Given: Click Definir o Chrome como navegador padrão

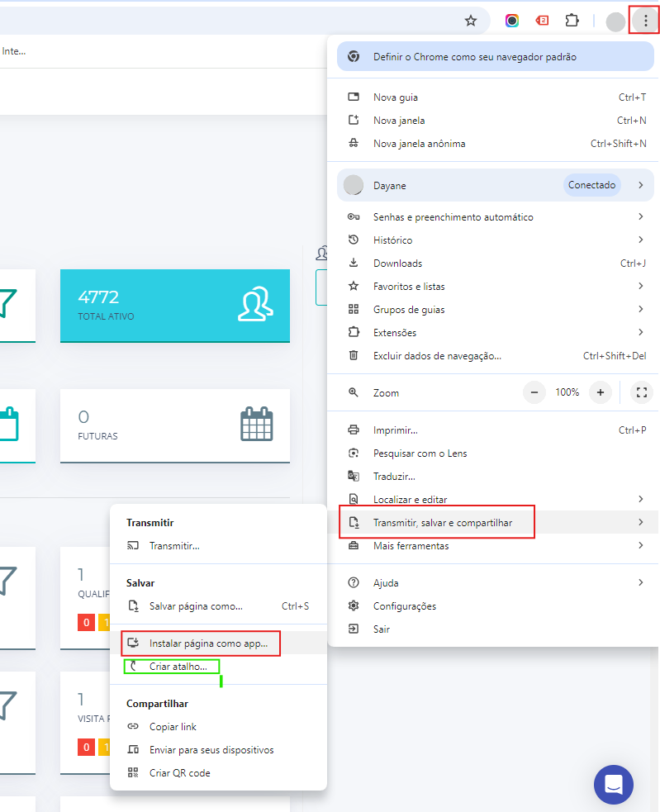Looking at the screenshot, I should point(474,57).
